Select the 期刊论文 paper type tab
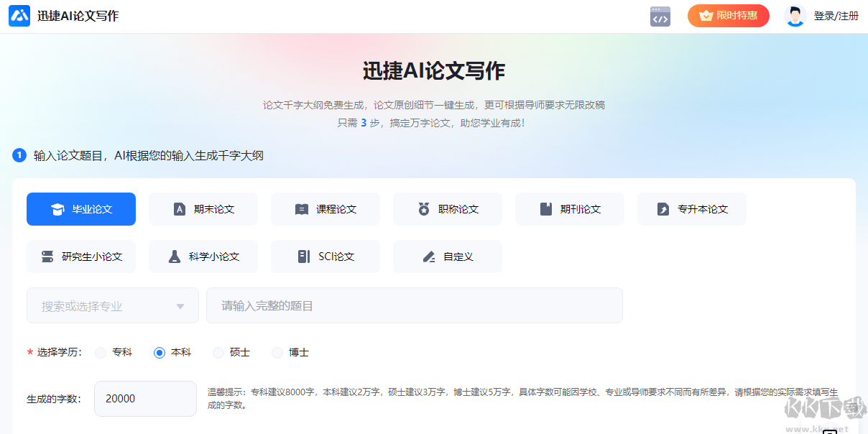Image resolution: width=868 pixels, height=434 pixels. [x=570, y=209]
